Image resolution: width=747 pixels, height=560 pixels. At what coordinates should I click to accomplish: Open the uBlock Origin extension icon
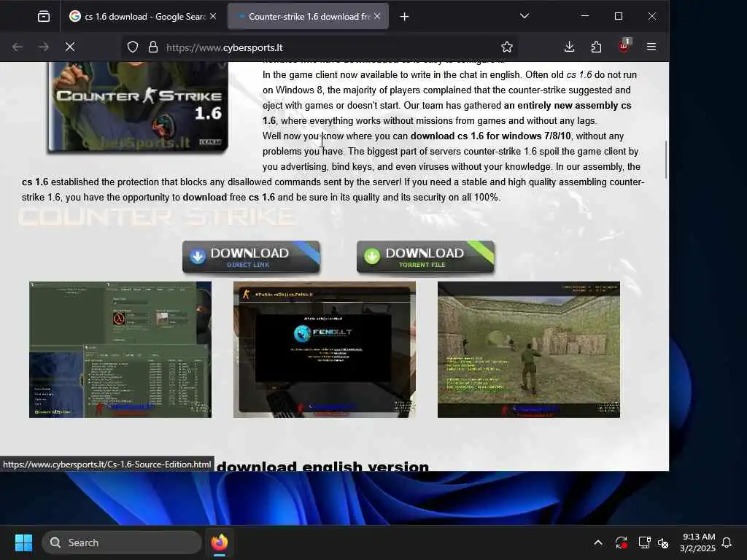624,46
